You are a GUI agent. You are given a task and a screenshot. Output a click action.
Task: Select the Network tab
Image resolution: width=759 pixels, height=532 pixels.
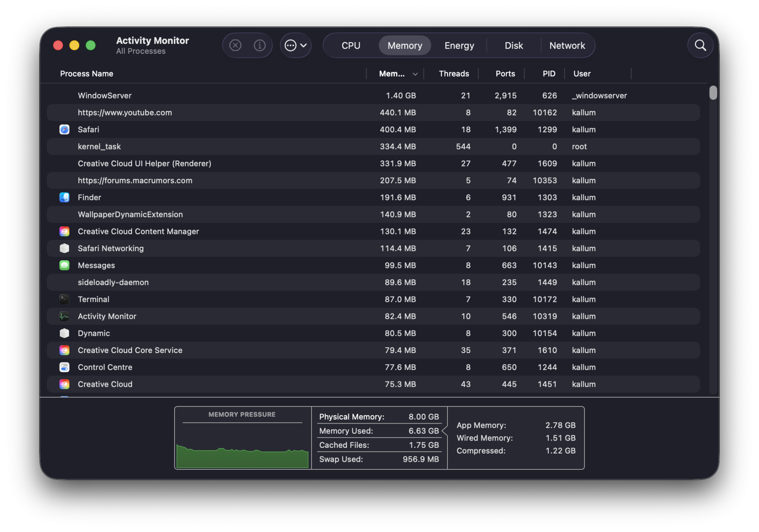coord(567,46)
